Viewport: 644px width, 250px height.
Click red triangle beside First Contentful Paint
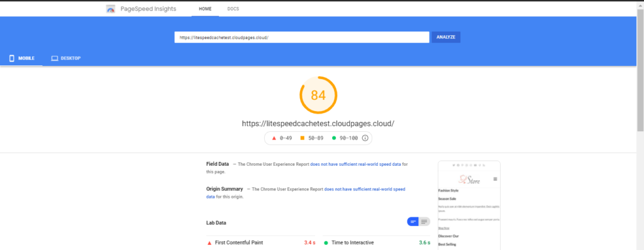[209, 243]
